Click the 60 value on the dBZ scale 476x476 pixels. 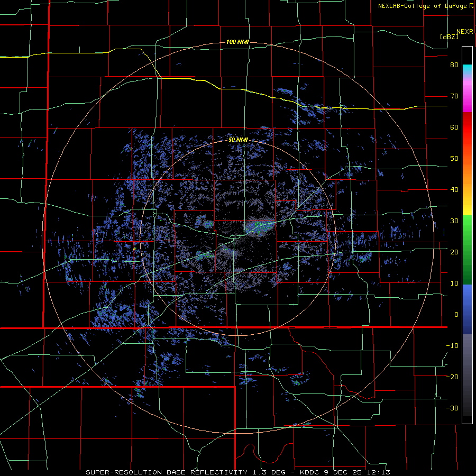pos(454,127)
